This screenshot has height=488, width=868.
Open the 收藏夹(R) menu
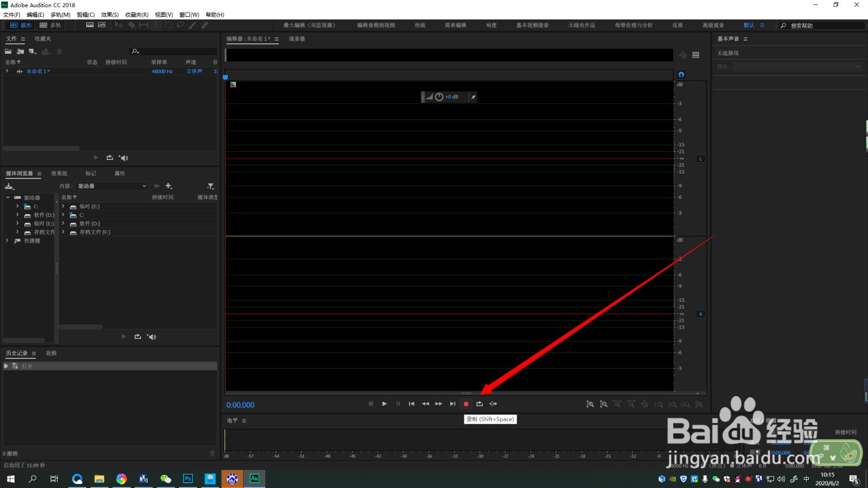[137, 15]
